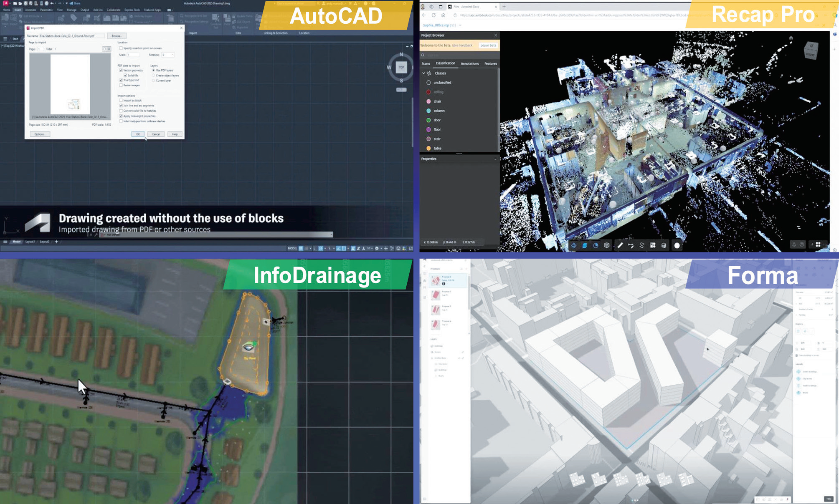Click the Give feedback link
The width and height of the screenshot is (839, 504).
tap(462, 45)
